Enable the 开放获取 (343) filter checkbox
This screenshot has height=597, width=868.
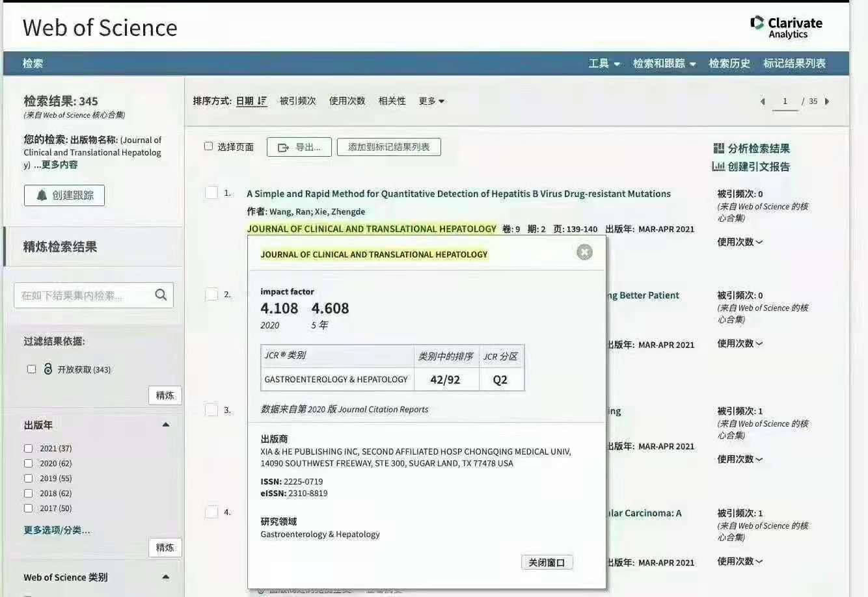coord(31,369)
